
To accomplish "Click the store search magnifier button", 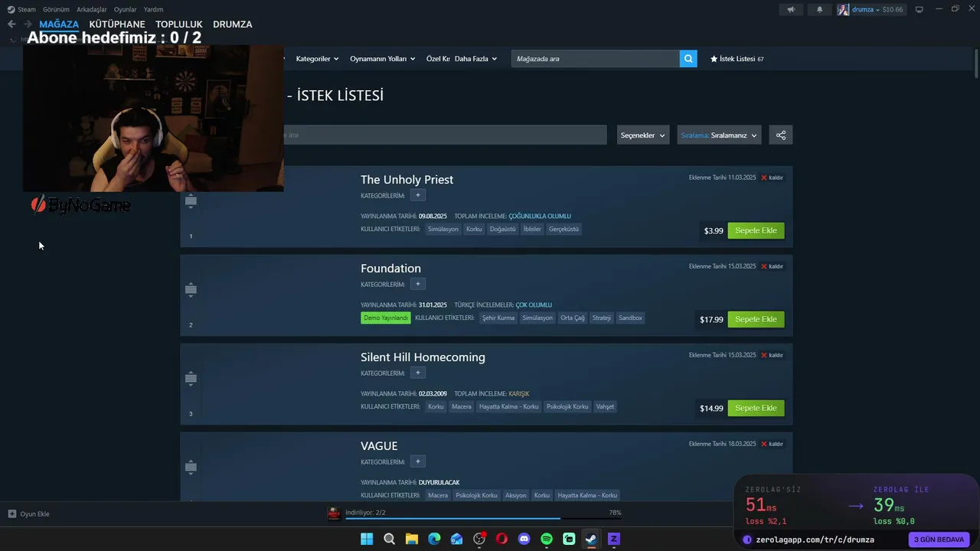I will point(688,59).
